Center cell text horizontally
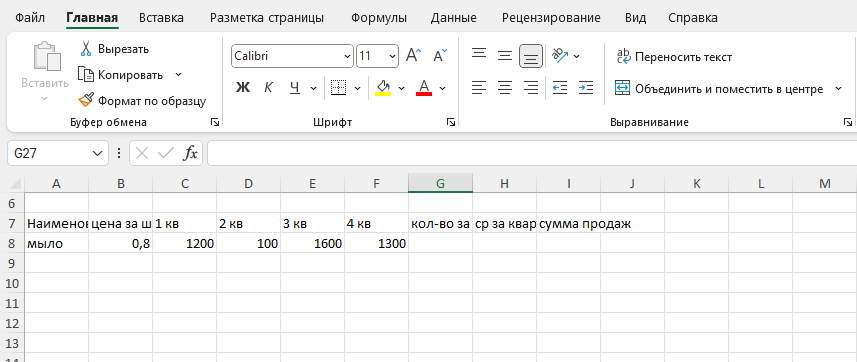Image resolution: width=857 pixels, height=362 pixels. coord(505,87)
